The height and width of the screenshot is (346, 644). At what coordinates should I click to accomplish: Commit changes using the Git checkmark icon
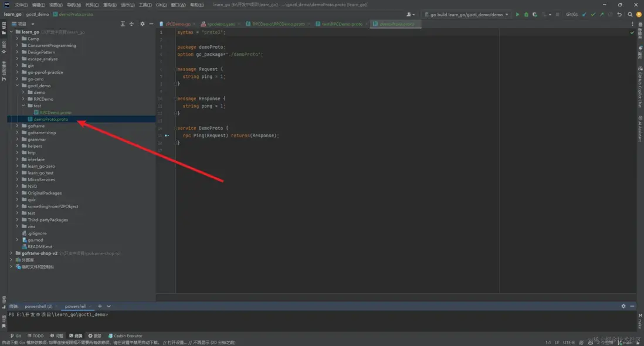[593, 15]
